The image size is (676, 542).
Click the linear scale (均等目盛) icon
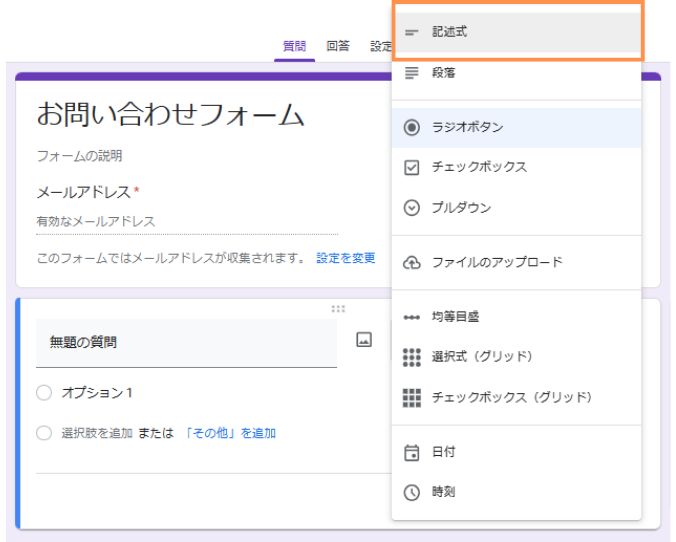(411, 317)
